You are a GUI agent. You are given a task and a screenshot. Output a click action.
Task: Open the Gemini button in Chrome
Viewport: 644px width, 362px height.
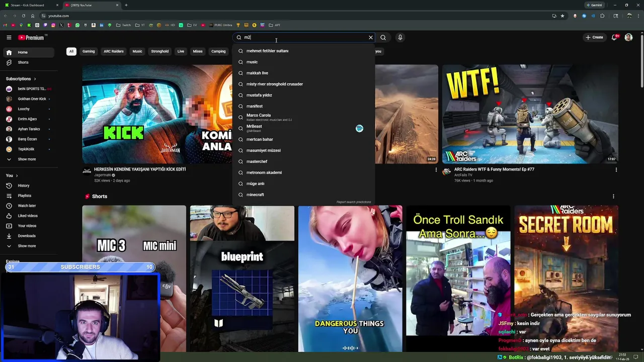tap(594, 5)
